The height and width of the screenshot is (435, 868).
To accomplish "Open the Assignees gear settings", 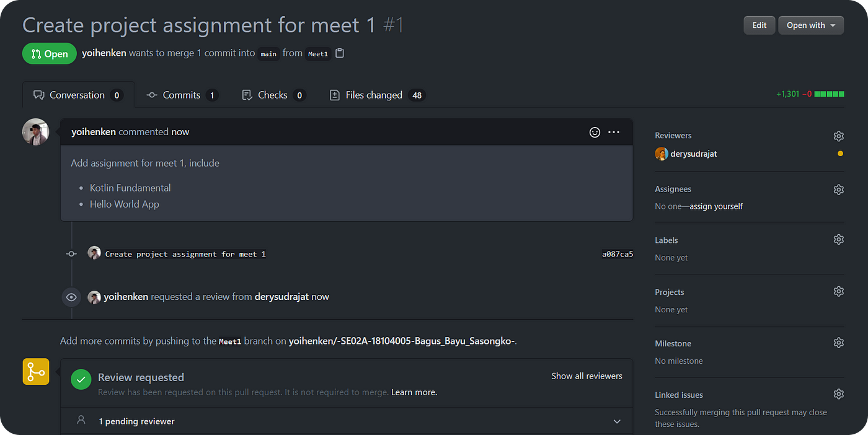I will (838, 190).
